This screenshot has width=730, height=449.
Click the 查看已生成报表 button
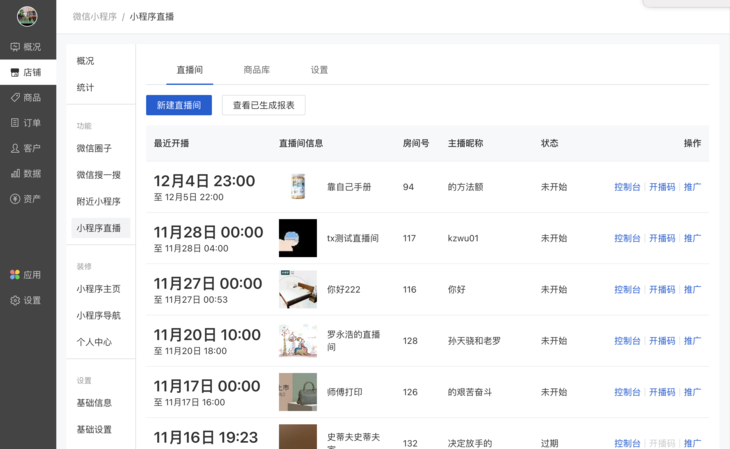(x=264, y=105)
